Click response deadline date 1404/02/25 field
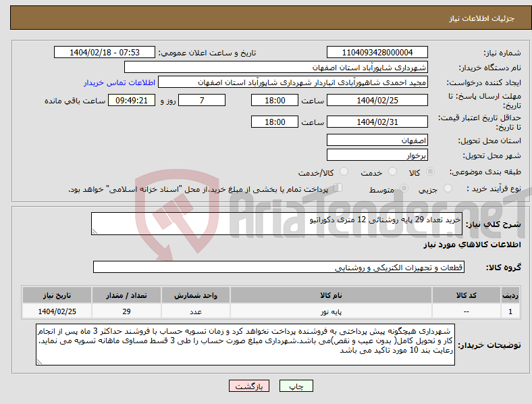 point(377,101)
